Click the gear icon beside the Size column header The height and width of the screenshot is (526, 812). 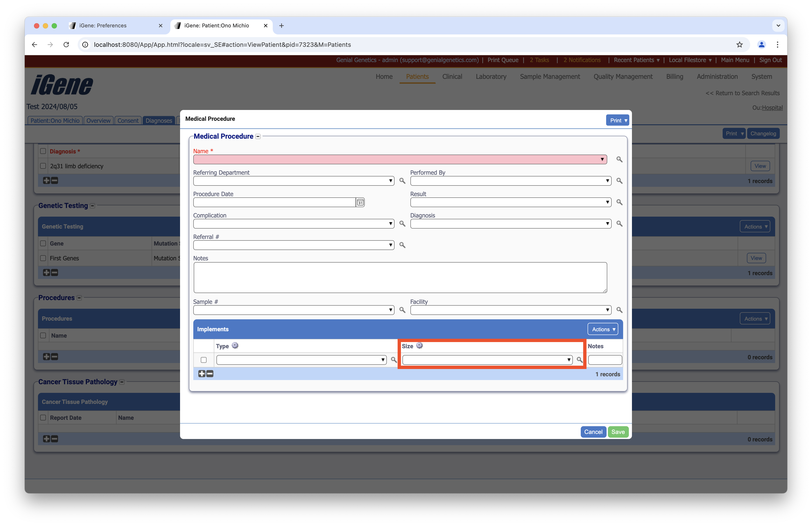point(419,345)
